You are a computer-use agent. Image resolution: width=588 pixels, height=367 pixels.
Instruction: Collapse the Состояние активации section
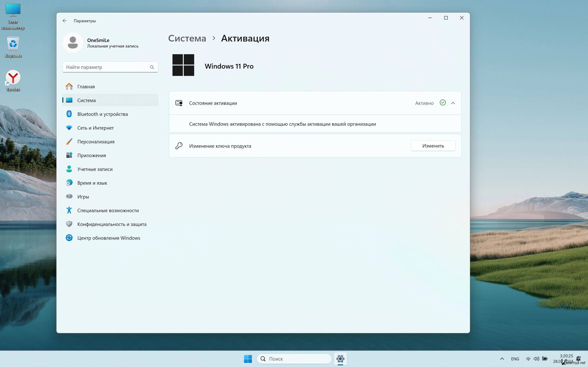(x=453, y=103)
